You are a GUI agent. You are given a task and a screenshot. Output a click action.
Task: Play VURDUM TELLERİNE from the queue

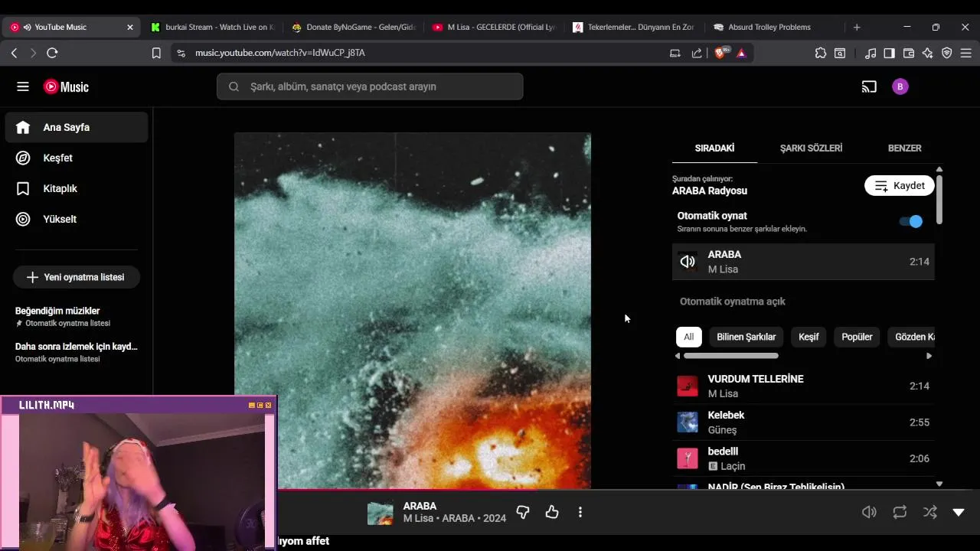803,386
